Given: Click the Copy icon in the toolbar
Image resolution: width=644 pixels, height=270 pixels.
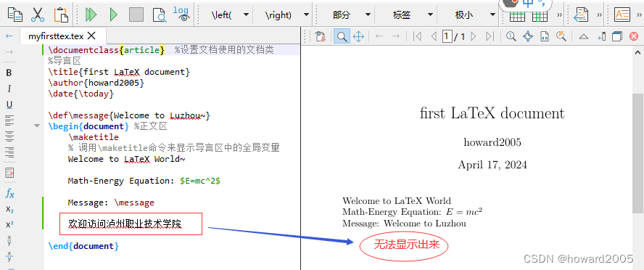Looking at the screenshot, I should point(15,15).
